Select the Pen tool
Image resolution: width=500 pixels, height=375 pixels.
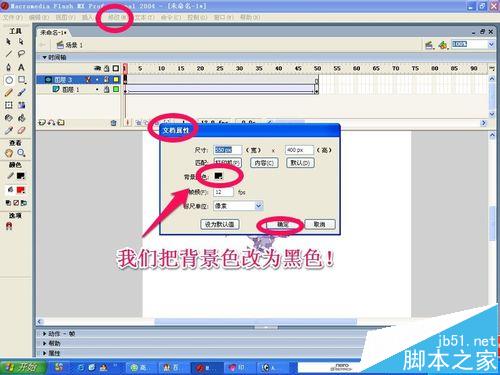click(9, 67)
